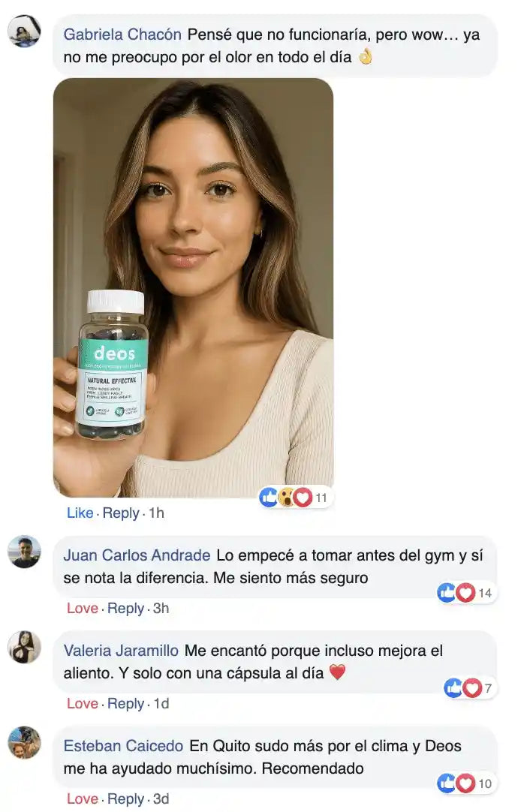This screenshot has height=812, width=527.
Task: Reply to Esteban Caicedo's comment
Action: [x=125, y=798]
